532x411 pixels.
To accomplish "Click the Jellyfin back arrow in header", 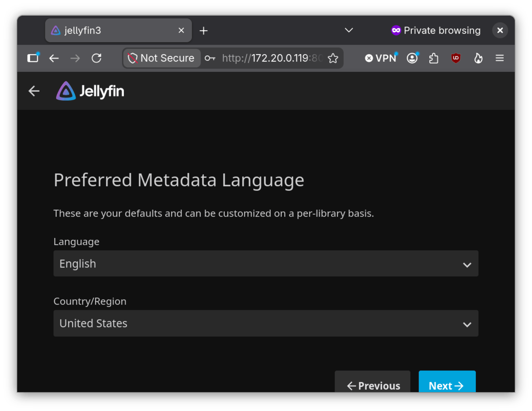I will click(x=34, y=91).
